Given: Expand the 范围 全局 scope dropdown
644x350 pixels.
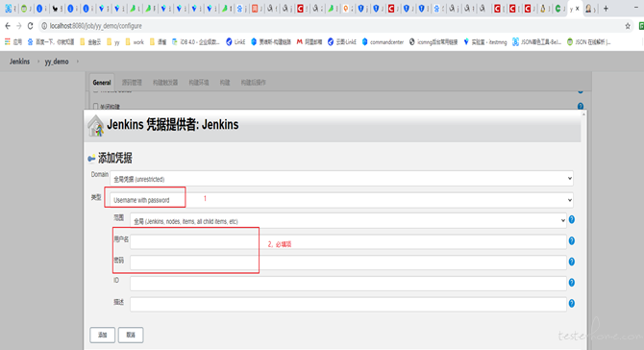Looking at the screenshot, I should tap(348, 221).
